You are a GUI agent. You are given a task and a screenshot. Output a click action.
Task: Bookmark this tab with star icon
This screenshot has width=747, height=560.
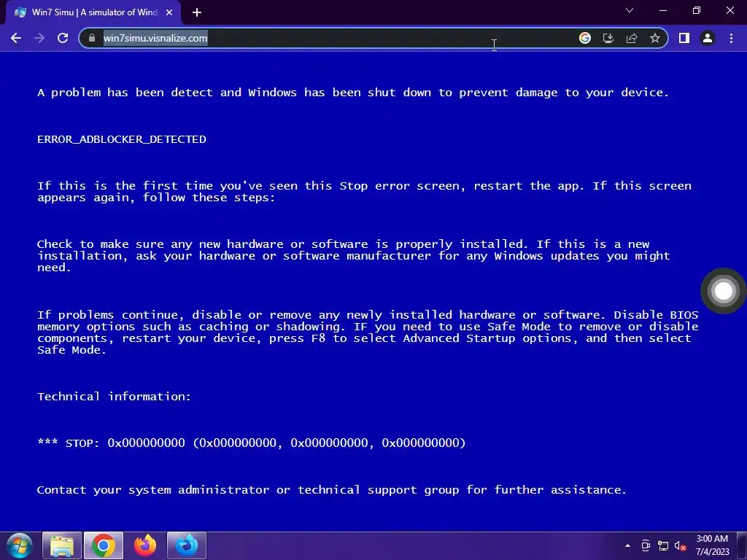[x=655, y=38]
